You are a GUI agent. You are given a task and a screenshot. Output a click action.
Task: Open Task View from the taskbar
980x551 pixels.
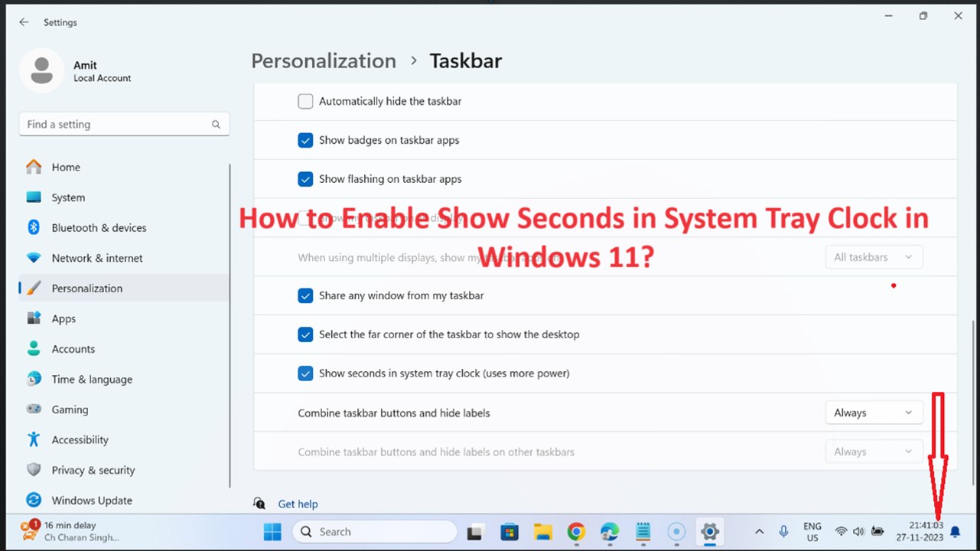(x=476, y=532)
